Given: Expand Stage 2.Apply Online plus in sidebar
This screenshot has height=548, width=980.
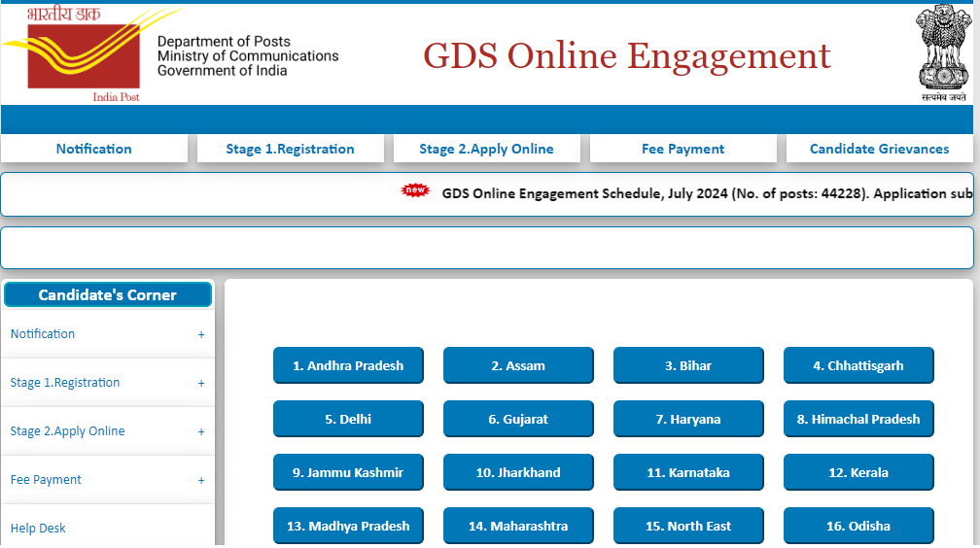Looking at the screenshot, I should pyautogui.click(x=201, y=432).
